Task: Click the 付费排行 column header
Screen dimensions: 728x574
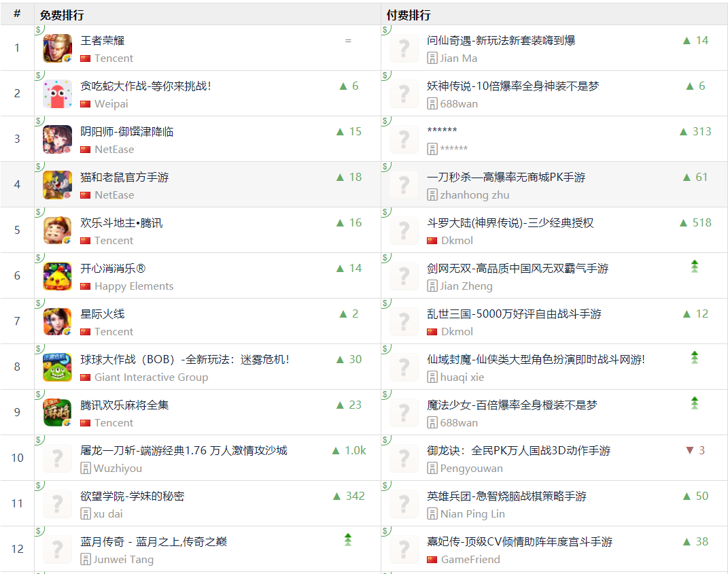Action: [409, 15]
